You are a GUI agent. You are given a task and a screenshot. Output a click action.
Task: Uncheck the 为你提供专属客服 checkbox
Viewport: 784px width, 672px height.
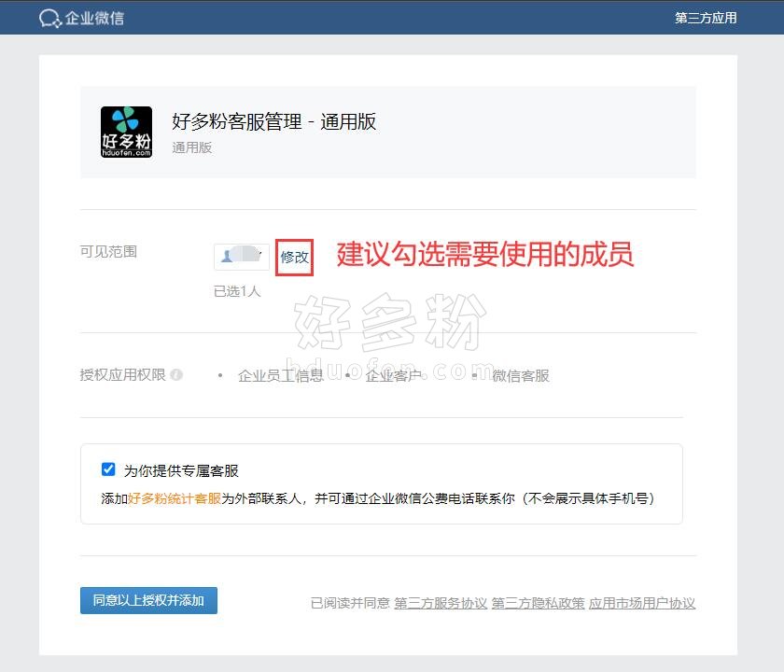[108, 469]
